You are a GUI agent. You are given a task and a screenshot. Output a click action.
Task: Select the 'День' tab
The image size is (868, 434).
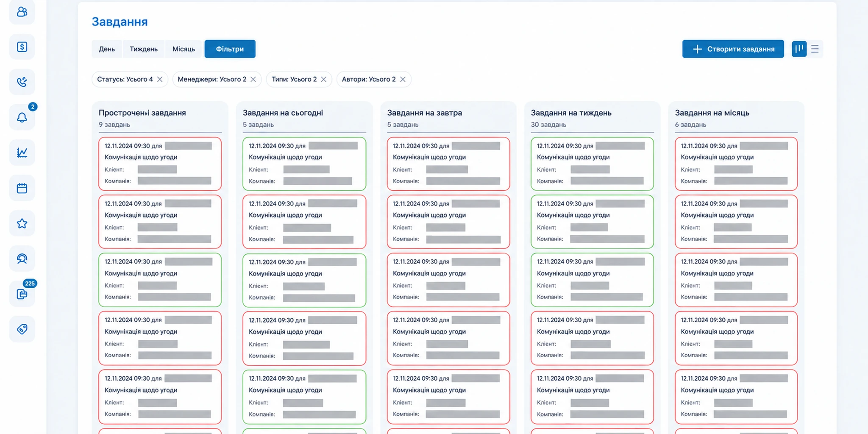click(x=107, y=49)
